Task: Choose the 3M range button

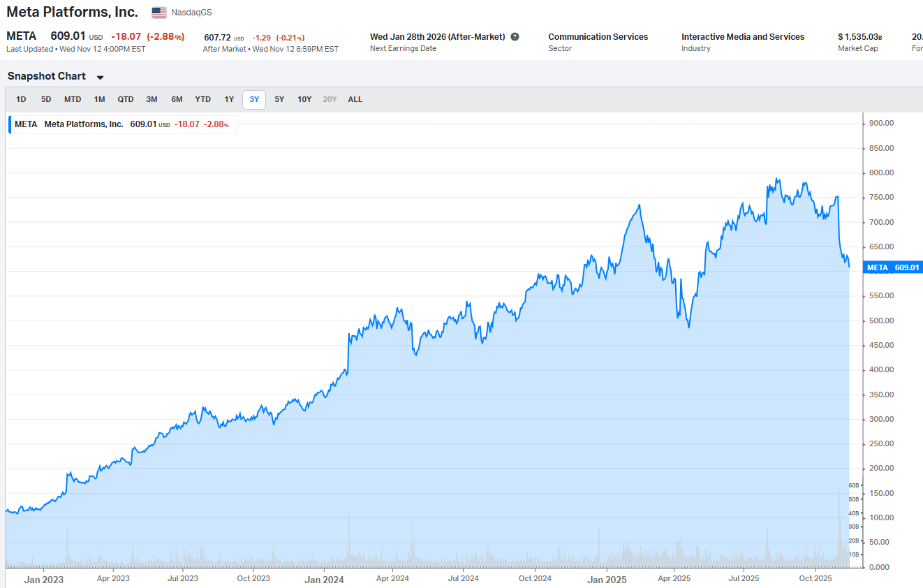Action: (x=152, y=99)
